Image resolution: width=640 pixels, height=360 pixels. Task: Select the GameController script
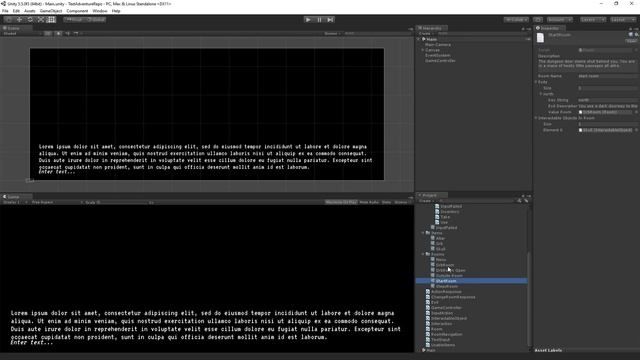pyautogui.click(x=446, y=307)
